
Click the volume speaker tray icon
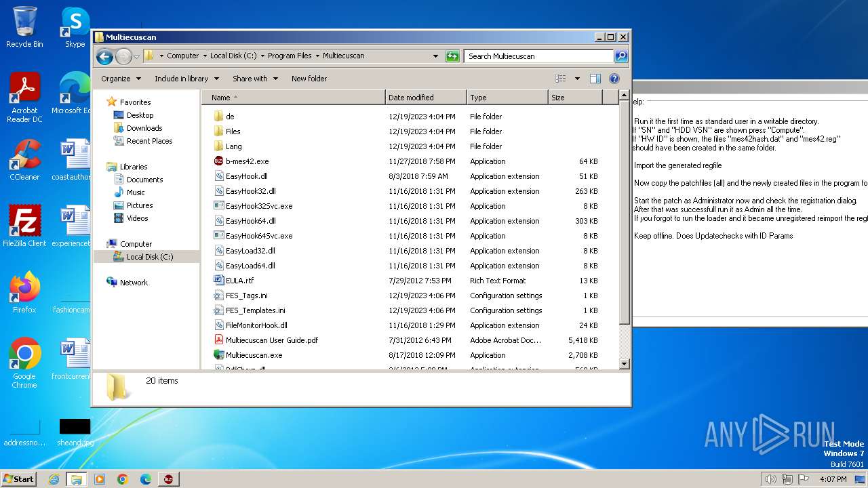(770, 479)
